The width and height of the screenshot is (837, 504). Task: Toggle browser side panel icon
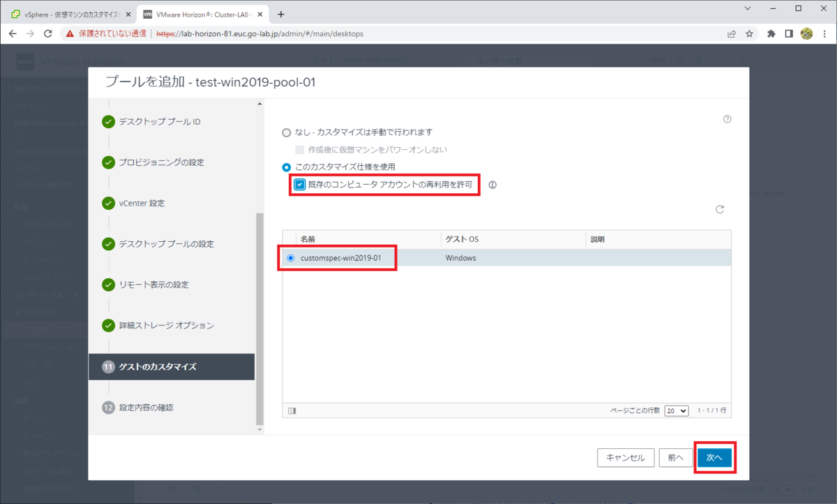(789, 33)
